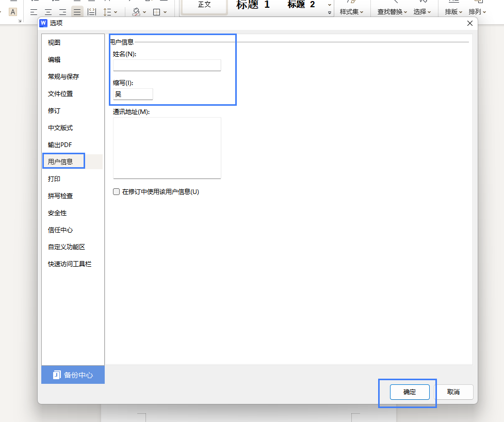Click the line spacing icon
504x422 pixels.
[106, 11]
